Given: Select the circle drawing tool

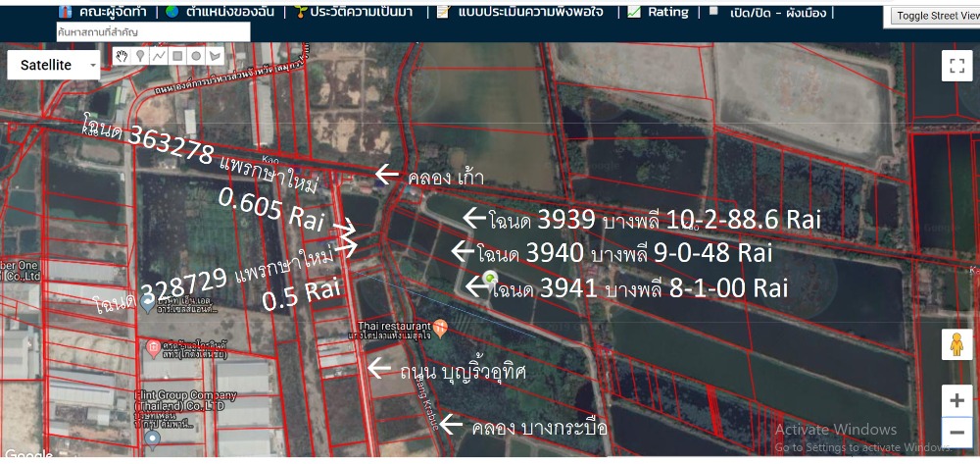Looking at the screenshot, I should coord(196,56).
